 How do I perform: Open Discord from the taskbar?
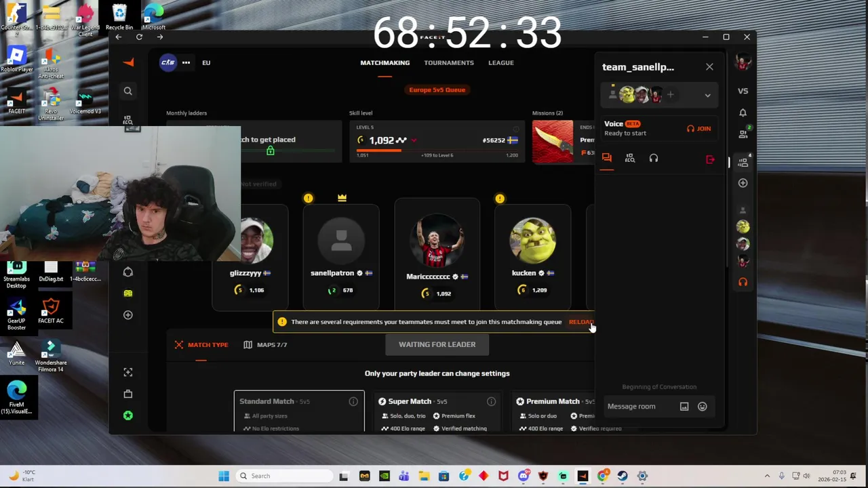click(523, 476)
